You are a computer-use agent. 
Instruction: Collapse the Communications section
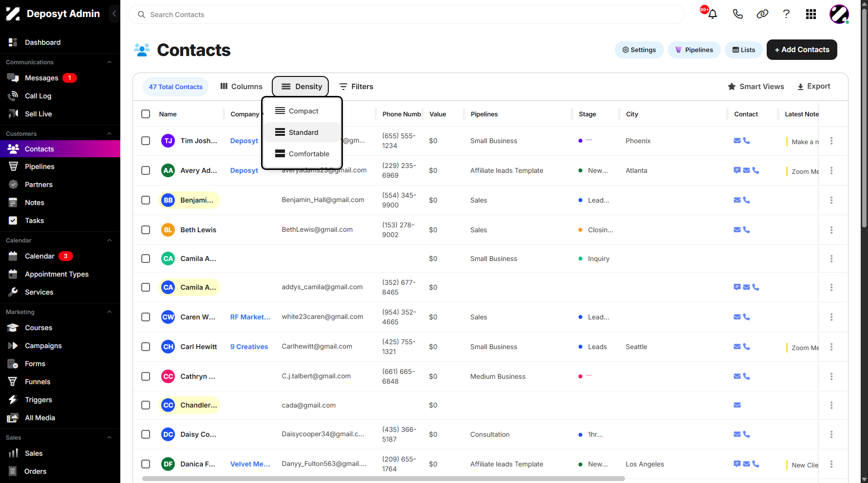(x=109, y=62)
